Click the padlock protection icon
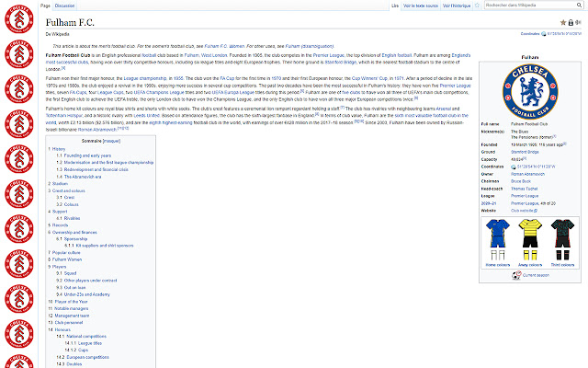588x368 pixels. point(571,23)
